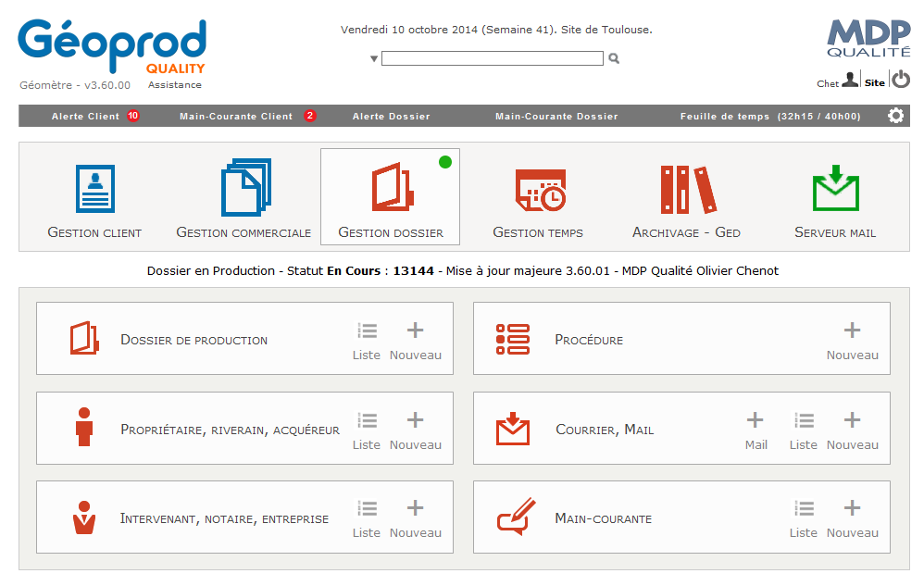Click the search magnifier icon

(614, 58)
